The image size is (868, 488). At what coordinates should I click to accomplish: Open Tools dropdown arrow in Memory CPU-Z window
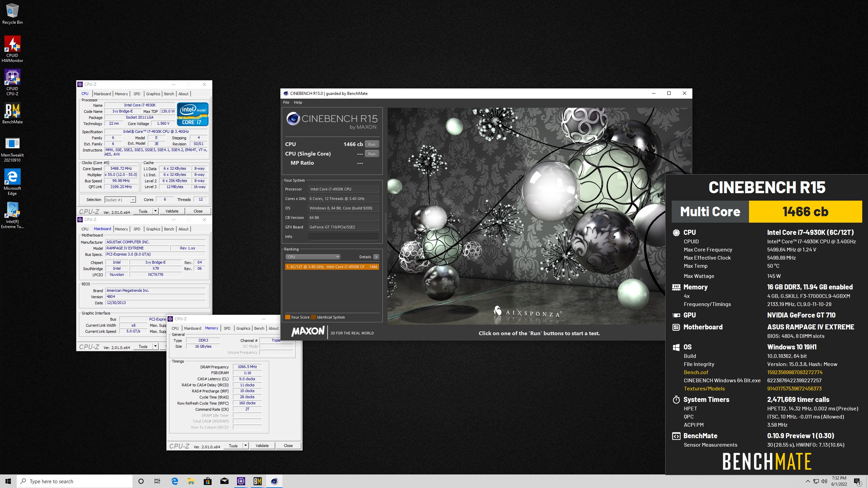[x=245, y=446]
